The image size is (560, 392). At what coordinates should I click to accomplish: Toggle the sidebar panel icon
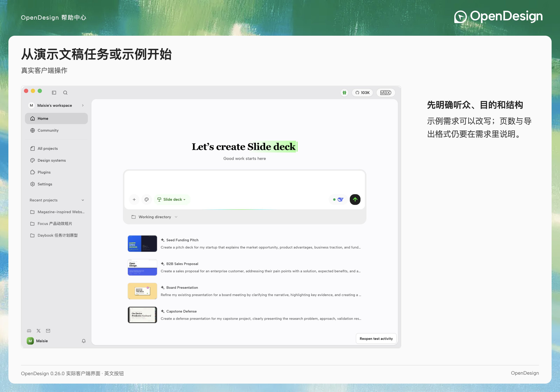[x=54, y=92]
